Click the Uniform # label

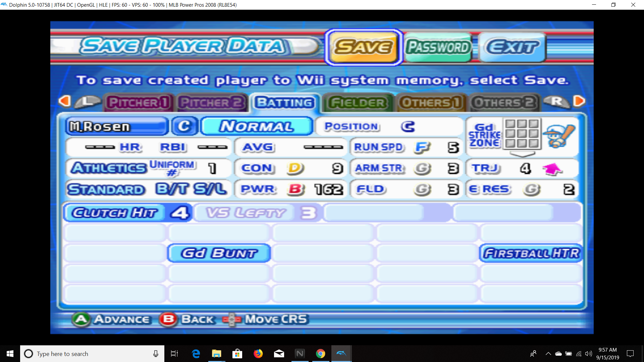tap(172, 168)
